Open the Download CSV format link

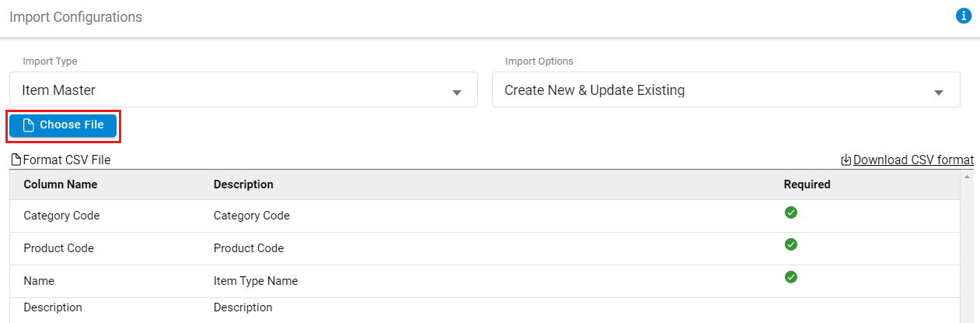[913, 160]
